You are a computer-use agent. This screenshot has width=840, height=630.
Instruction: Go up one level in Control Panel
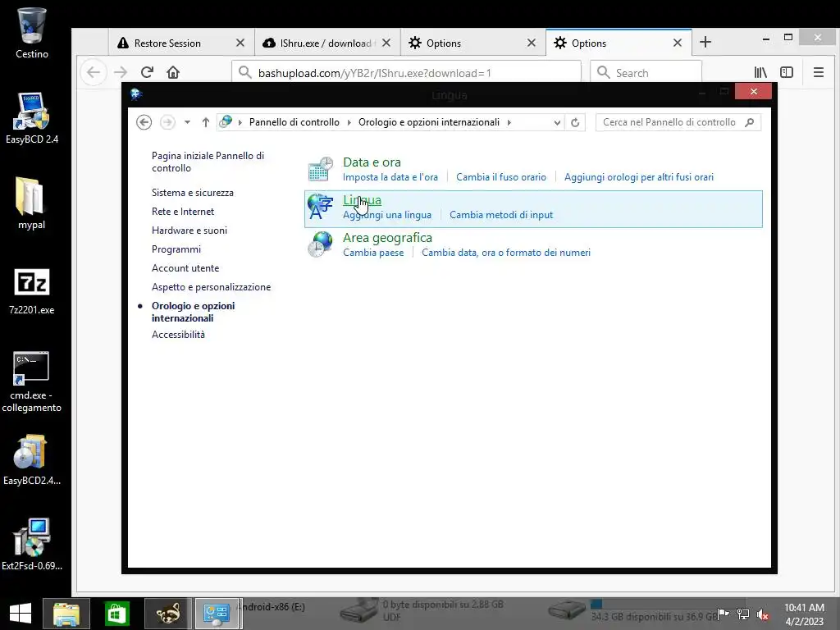205,122
